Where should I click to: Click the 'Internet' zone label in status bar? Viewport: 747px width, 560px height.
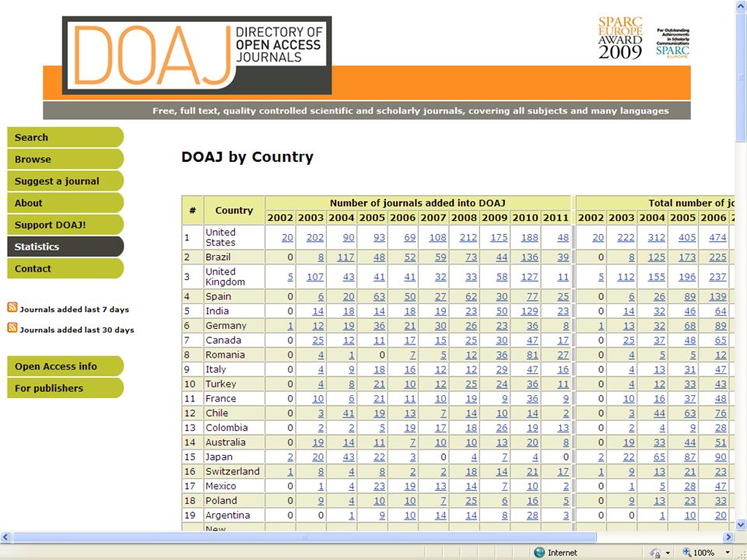[562, 553]
